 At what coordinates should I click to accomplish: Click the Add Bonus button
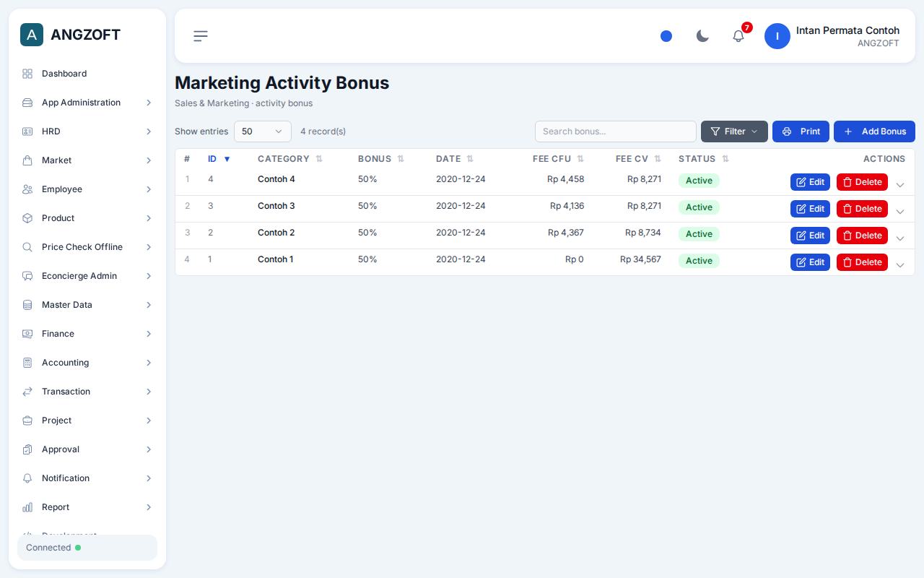874,131
